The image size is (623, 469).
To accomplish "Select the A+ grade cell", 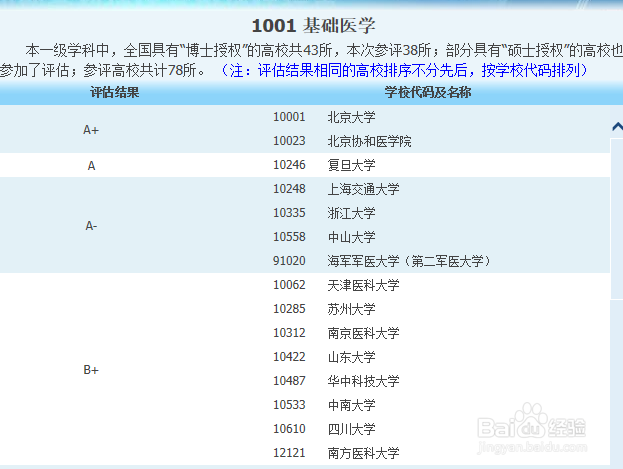I will coord(91,130).
